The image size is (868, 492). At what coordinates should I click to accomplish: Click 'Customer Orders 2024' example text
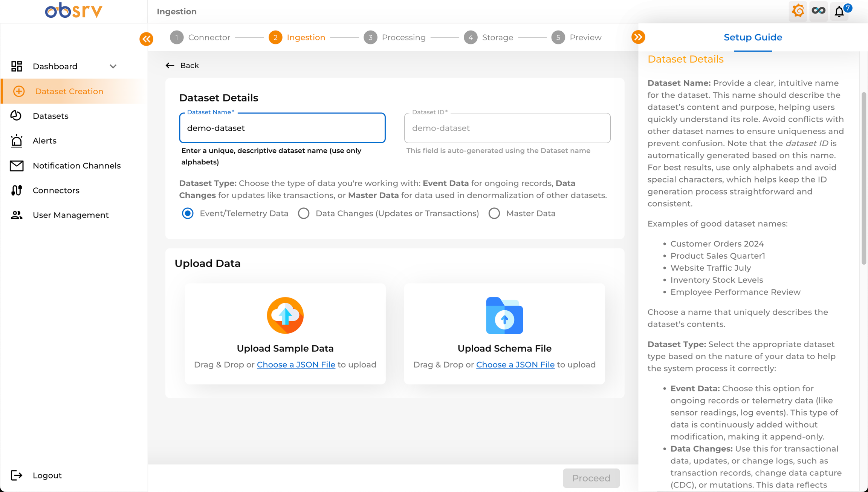[717, 244]
